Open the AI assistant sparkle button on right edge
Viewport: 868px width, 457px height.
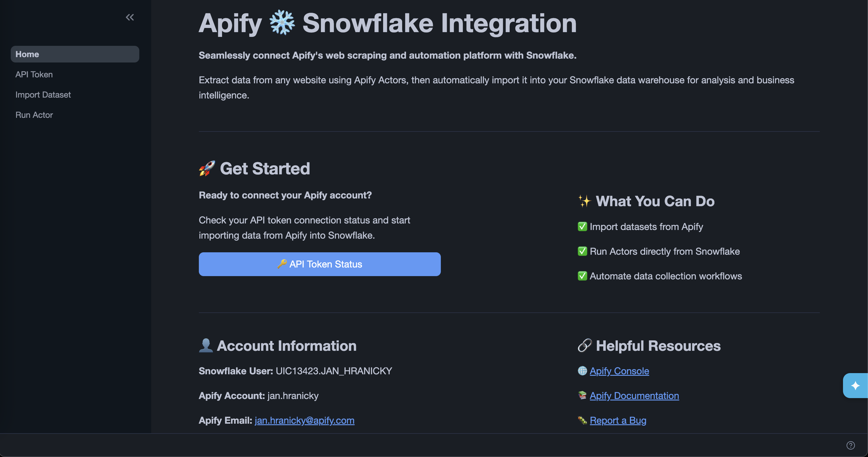point(856,385)
